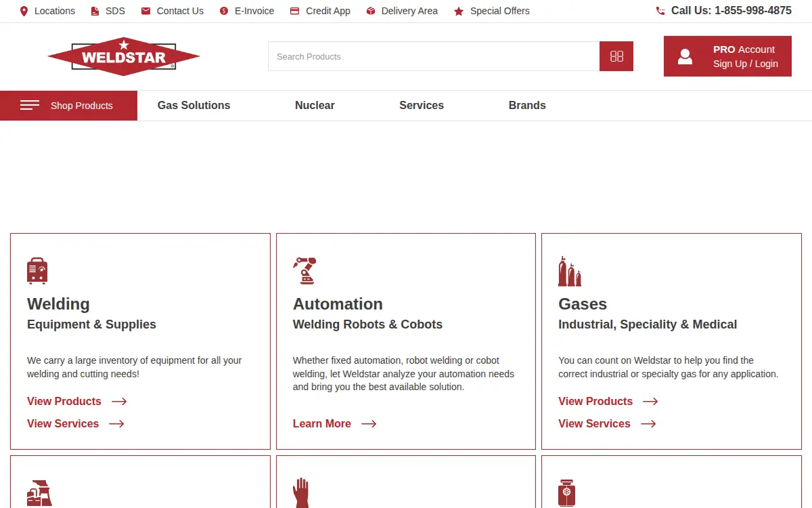Viewport: 812px width, 508px height.
Task: Click the Welding card heading
Action: [x=58, y=304]
